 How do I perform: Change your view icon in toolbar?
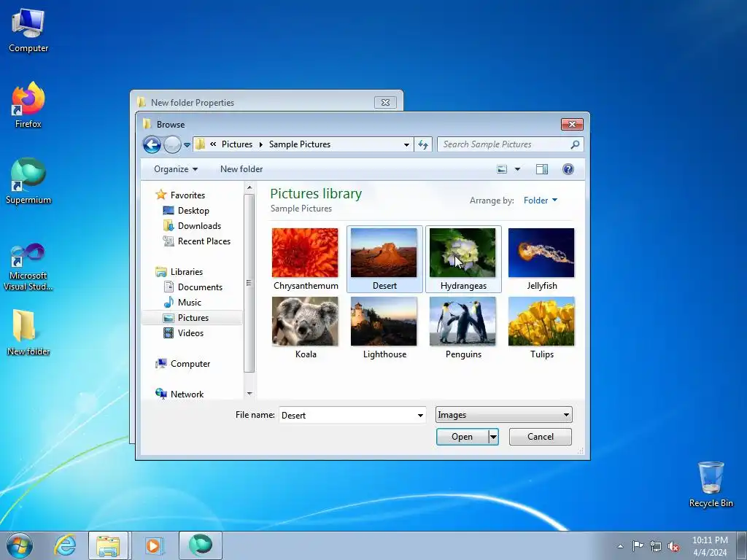(502, 169)
